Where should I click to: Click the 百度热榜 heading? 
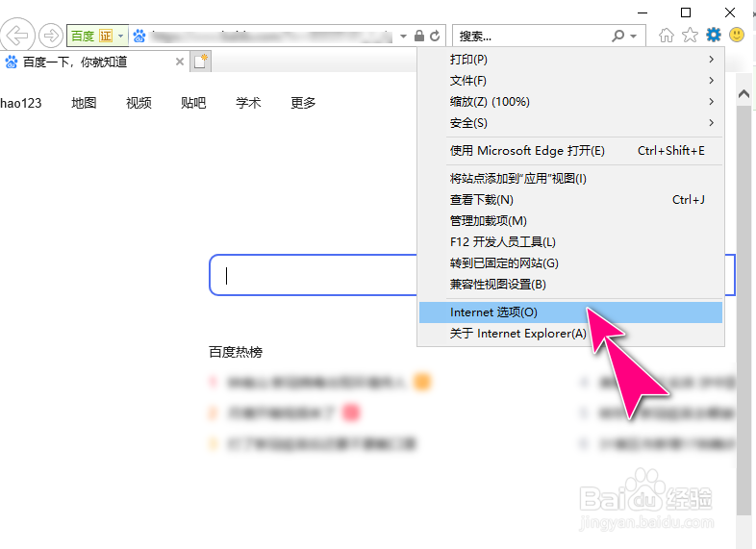236,352
